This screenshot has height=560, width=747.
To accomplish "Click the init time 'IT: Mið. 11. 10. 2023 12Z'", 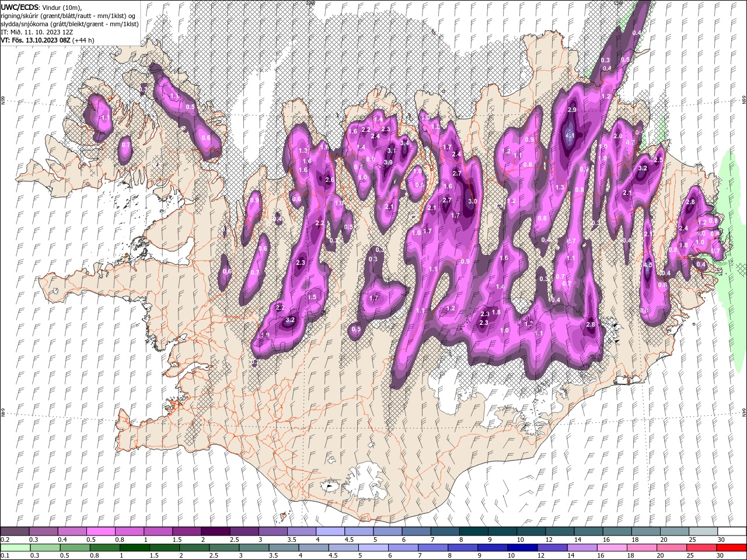I will (x=37, y=32).
